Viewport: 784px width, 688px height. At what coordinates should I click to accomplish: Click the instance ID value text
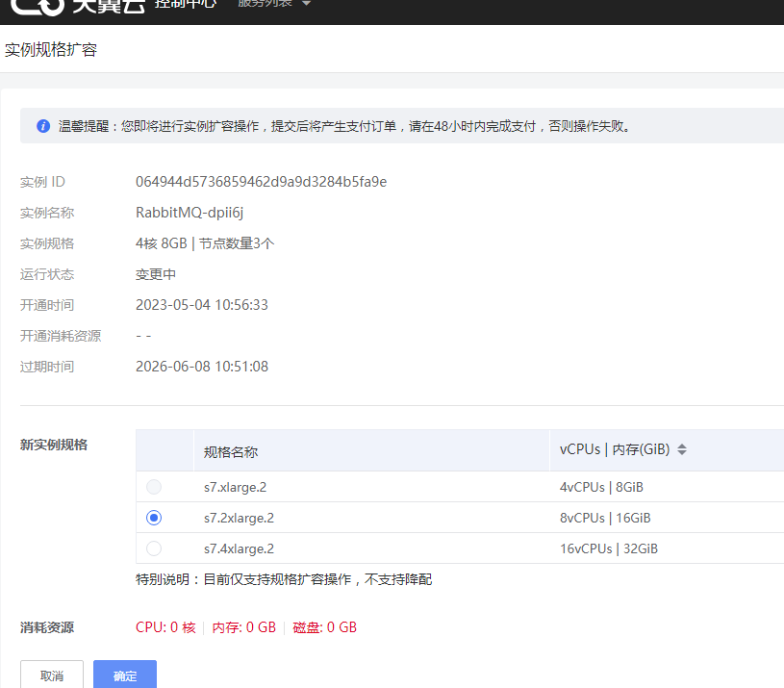pyautogui.click(x=261, y=182)
